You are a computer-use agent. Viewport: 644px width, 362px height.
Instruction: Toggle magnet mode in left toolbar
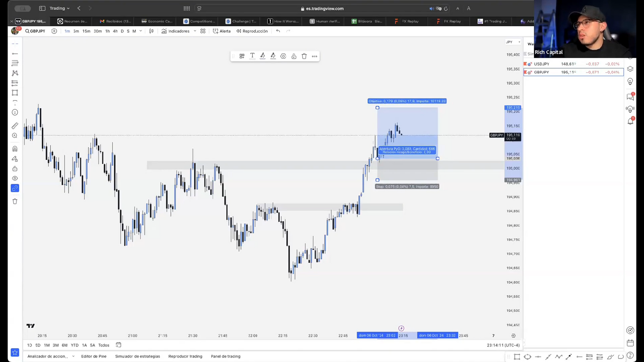(15, 149)
